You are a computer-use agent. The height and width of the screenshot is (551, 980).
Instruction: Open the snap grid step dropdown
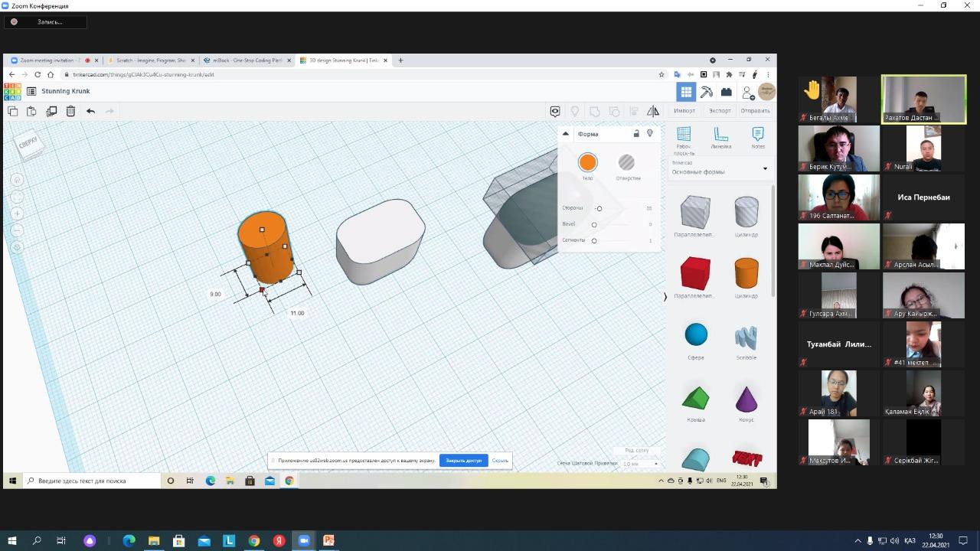[642, 464]
